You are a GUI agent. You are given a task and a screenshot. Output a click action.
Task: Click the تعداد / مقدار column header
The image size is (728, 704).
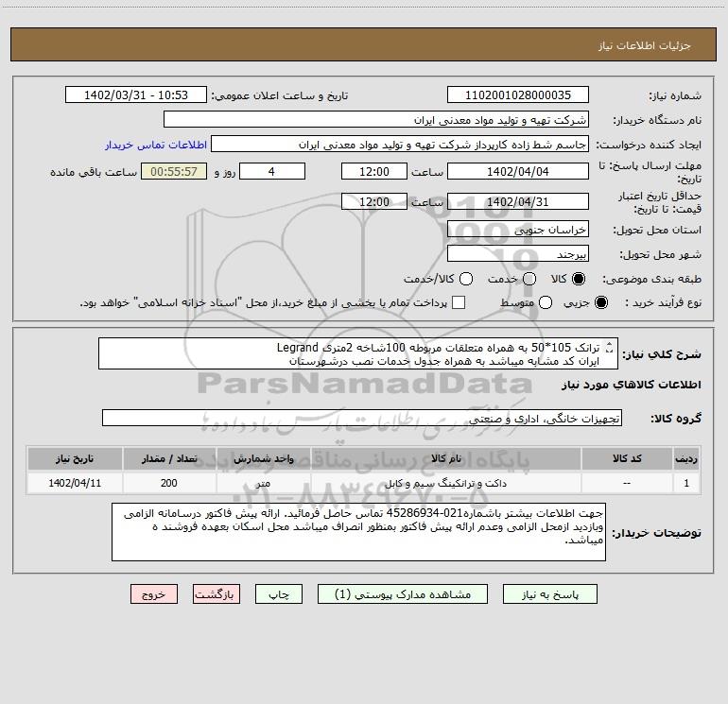169,458
